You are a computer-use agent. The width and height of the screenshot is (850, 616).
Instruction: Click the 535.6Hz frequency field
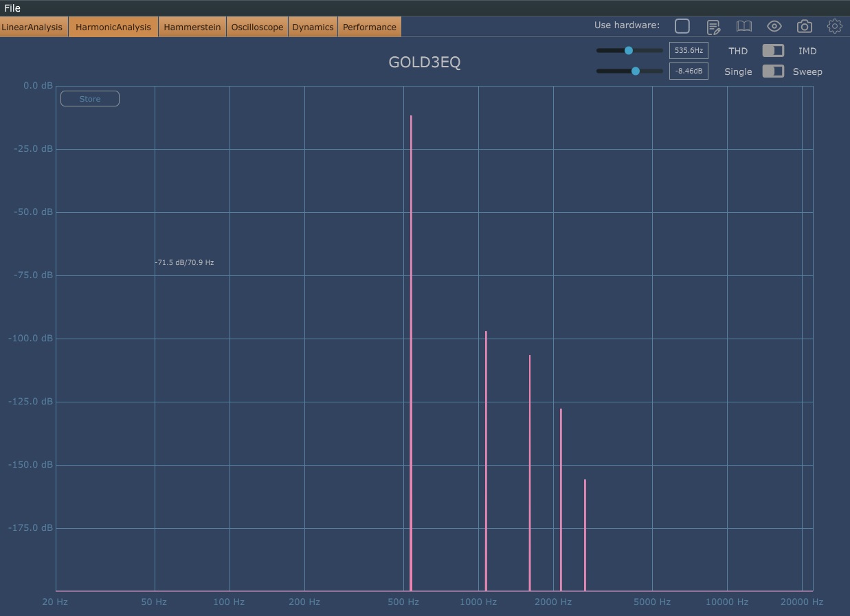pos(689,51)
